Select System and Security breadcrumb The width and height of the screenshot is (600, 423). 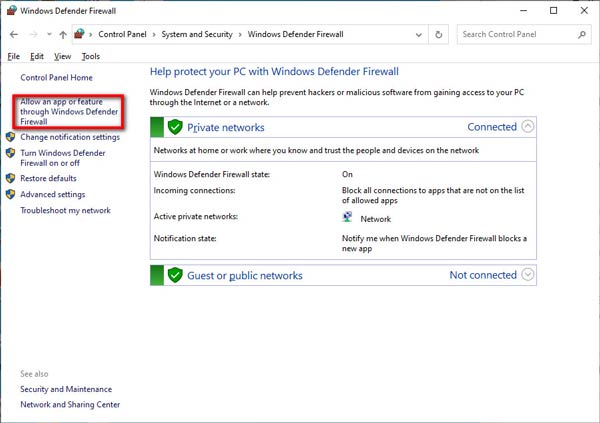pyautogui.click(x=197, y=34)
